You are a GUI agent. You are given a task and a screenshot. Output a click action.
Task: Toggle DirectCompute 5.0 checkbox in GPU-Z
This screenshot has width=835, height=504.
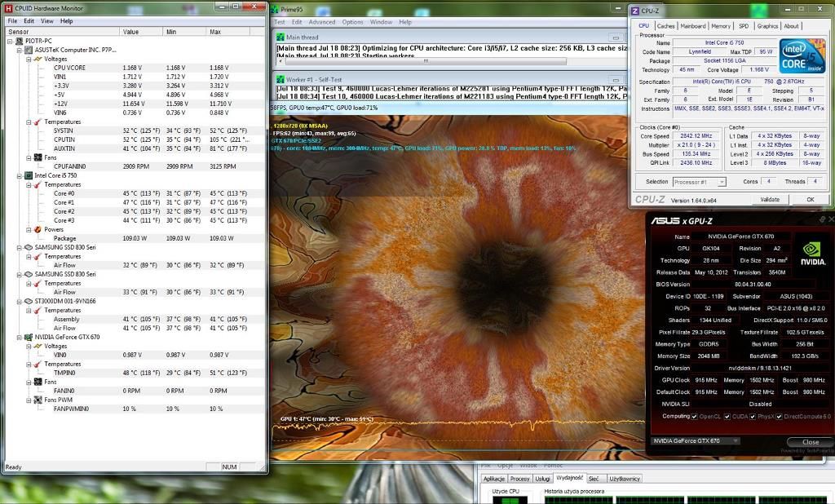[779, 417]
